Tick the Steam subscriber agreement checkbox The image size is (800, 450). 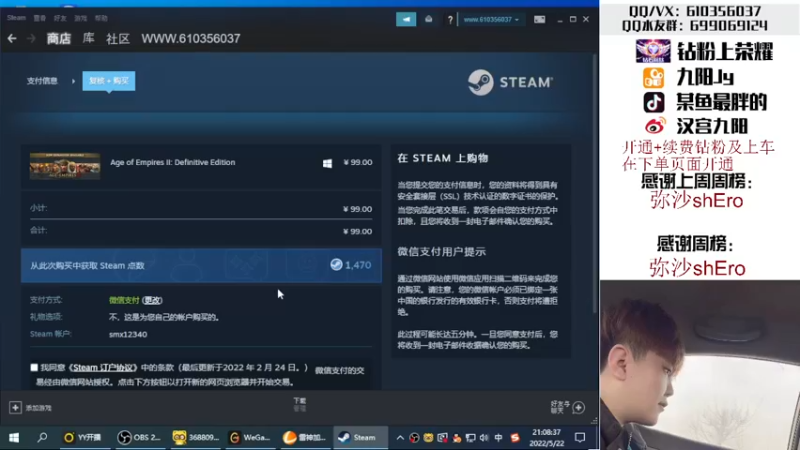coord(34,367)
